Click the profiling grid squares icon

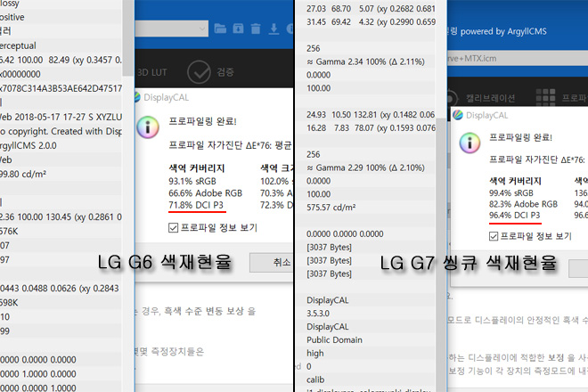pyautogui.click(x=545, y=97)
